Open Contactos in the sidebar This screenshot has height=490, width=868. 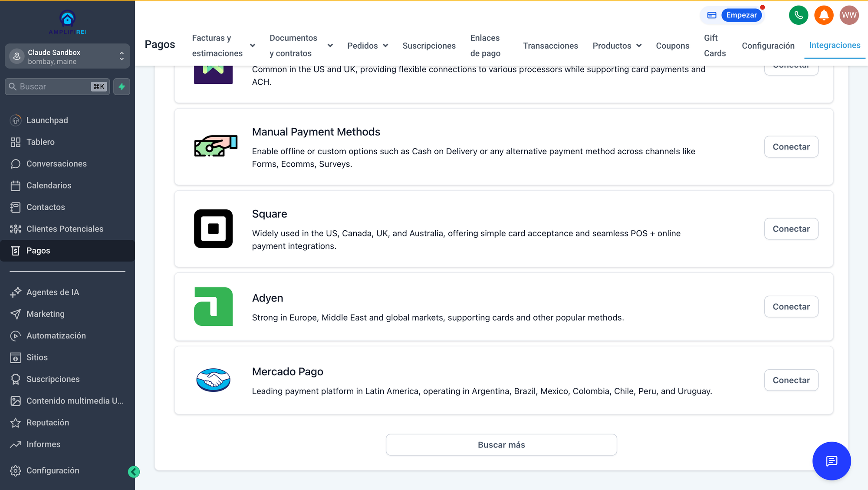tap(46, 207)
